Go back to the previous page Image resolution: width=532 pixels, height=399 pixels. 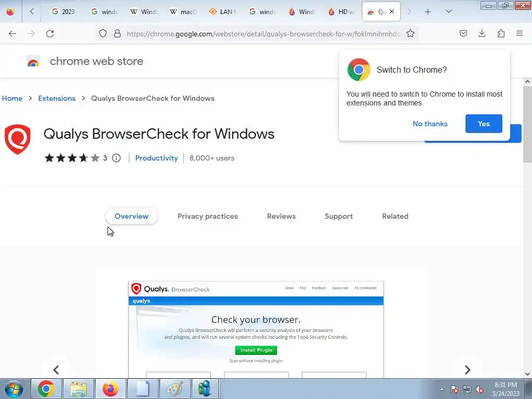click(12, 33)
